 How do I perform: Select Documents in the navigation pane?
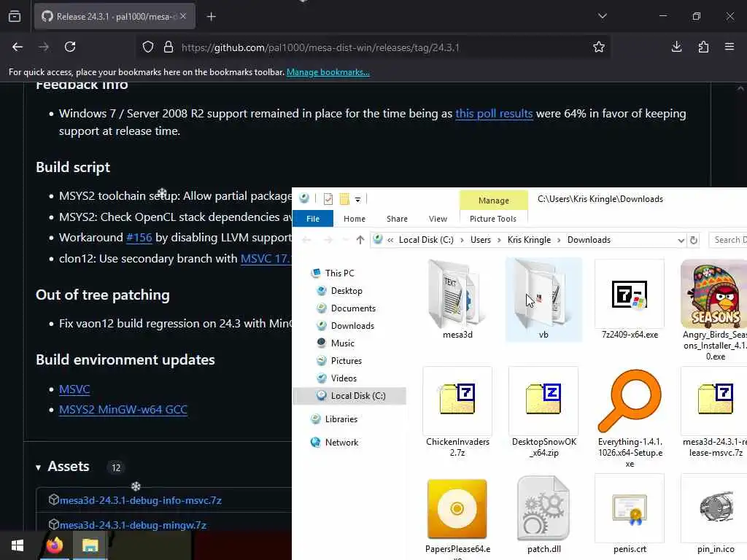point(353,308)
